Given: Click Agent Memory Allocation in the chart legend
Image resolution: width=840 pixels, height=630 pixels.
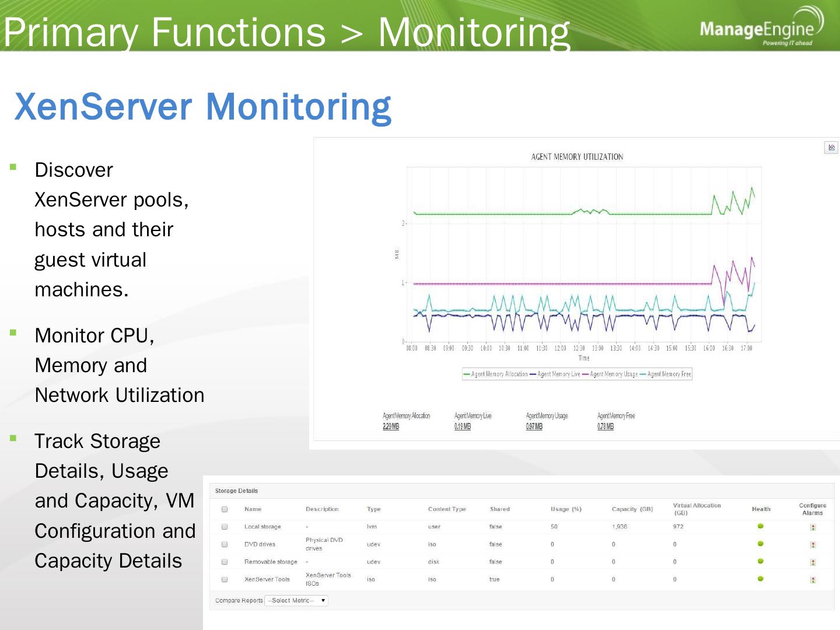Looking at the screenshot, I should [x=496, y=374].
